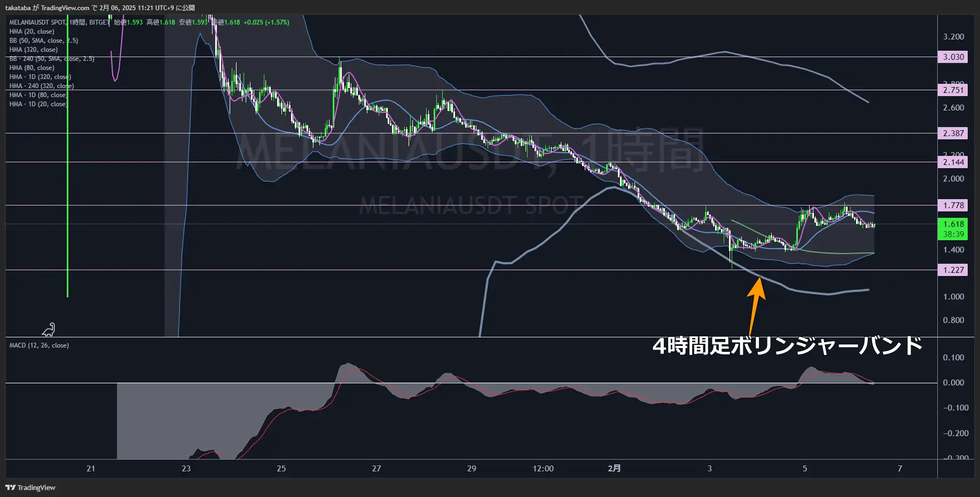Click the 安値 1.593 low value

pos(193,22)
